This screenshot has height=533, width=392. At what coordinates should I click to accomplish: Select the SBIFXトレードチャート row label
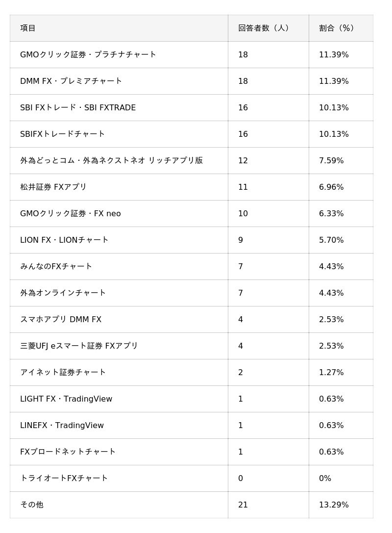pyautogui.click(x=63, y=134)
